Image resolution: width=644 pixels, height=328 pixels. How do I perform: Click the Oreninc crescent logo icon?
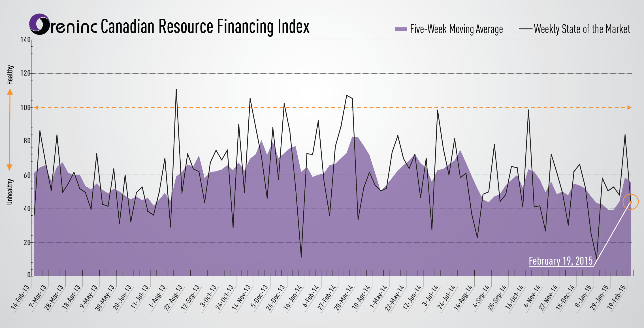point(40,24)
